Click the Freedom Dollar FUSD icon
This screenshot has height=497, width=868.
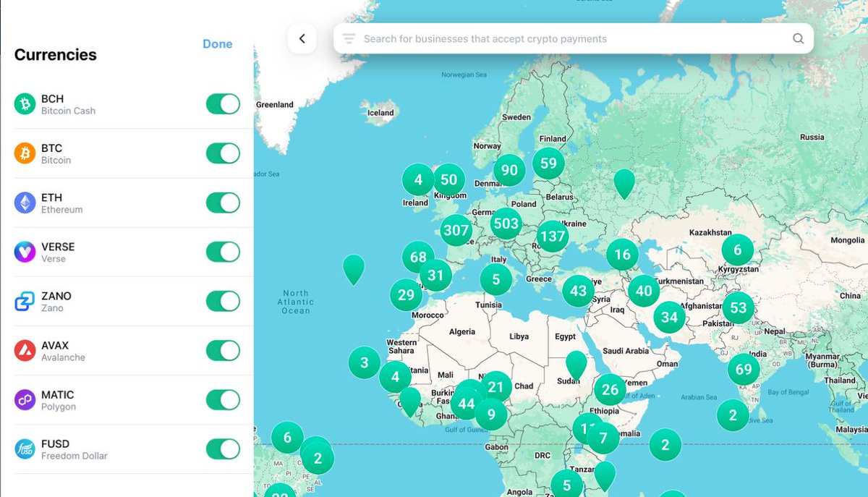[25, 449]
